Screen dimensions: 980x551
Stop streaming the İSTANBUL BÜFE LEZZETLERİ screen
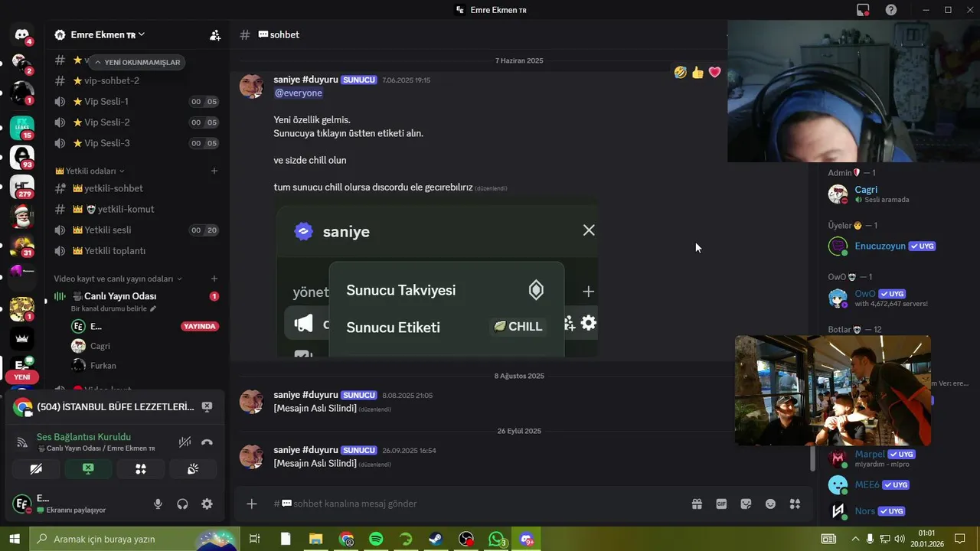207,406
